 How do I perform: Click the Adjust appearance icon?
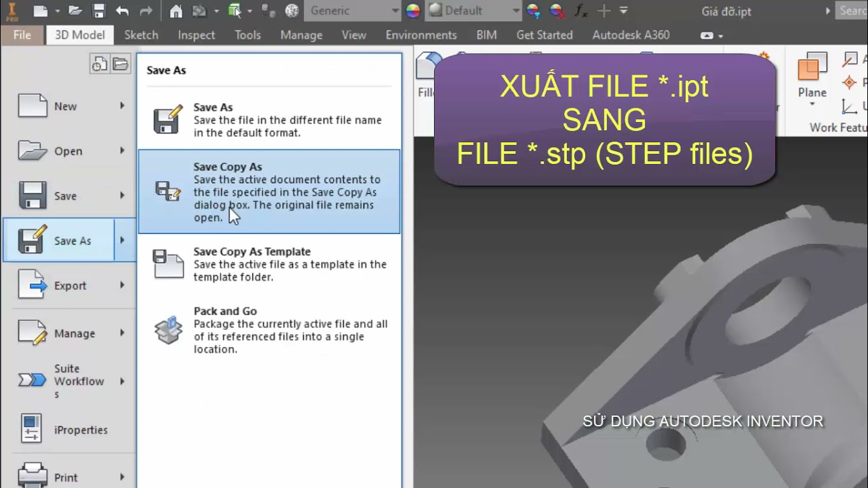click(x=533, y=11)
